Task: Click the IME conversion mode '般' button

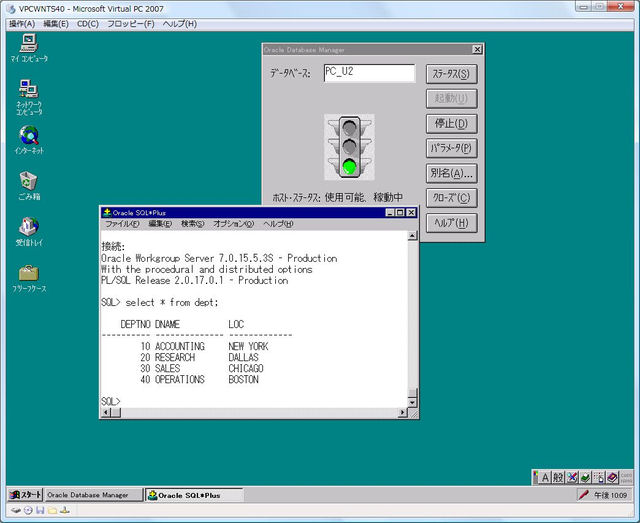Action: (558, 477)
